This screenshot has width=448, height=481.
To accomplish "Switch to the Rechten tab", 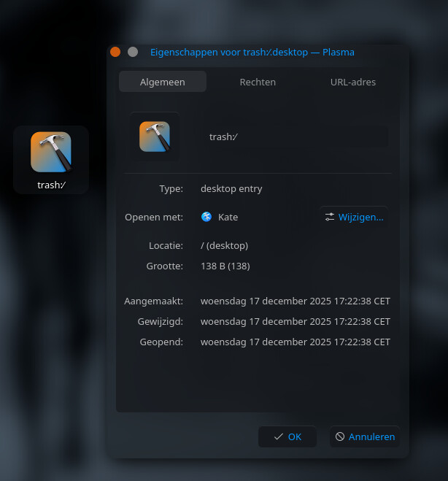I will coord(258,82).
